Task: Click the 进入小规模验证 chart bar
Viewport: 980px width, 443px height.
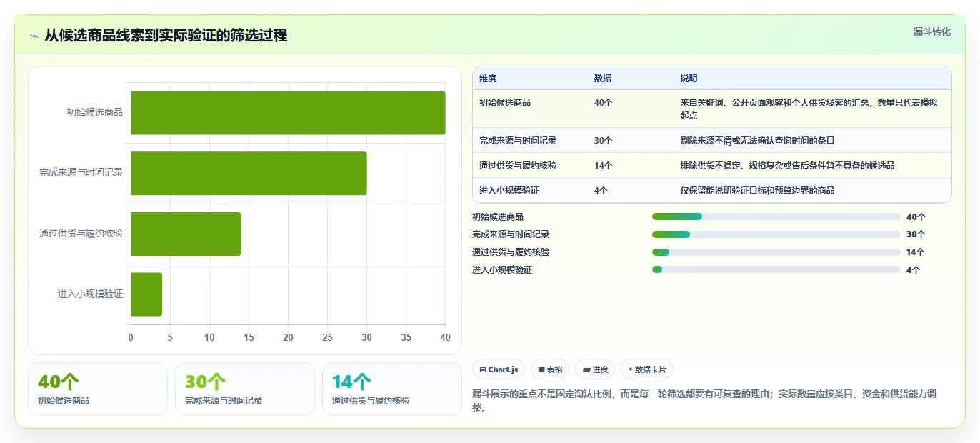Action: coord(146,294)
